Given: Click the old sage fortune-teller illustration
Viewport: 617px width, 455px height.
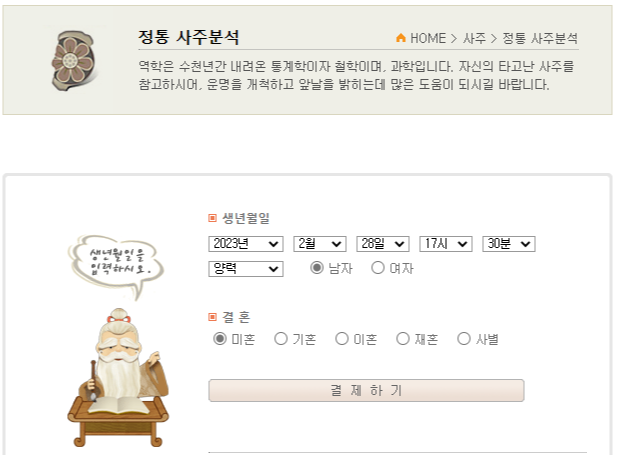Looking at the screenshot, I should (118, 377).
